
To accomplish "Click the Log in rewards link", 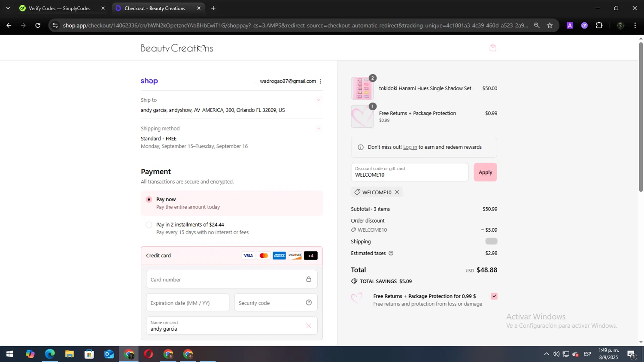I will (410, 147).
